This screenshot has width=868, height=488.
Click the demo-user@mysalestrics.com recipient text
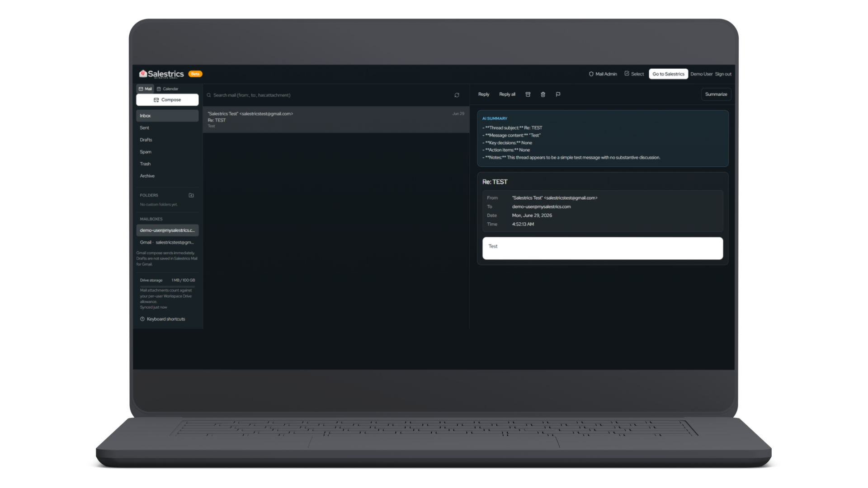coord(541,207)
